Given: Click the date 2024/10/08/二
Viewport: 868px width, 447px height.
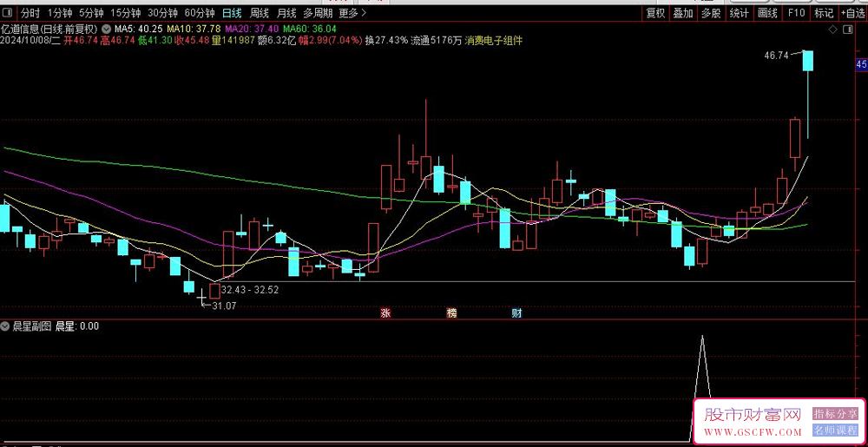Looking at the screenshot, I should 30,41.
